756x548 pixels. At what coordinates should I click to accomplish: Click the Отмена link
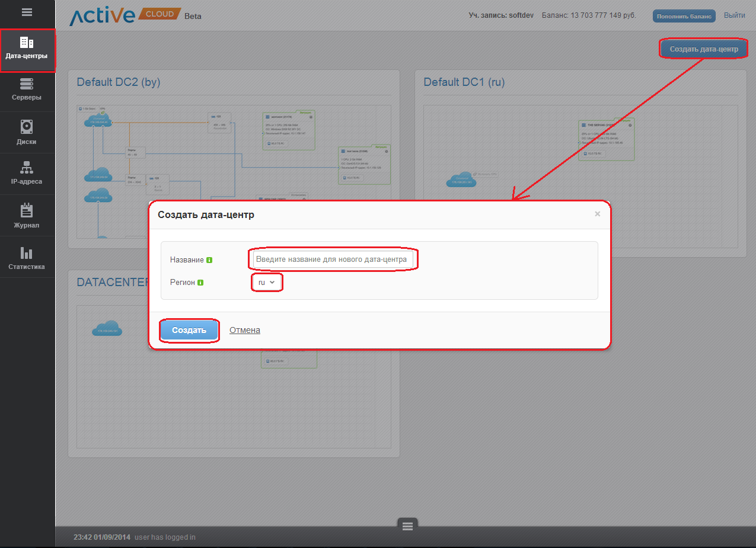pyautogui.click(x=244, y=330)
